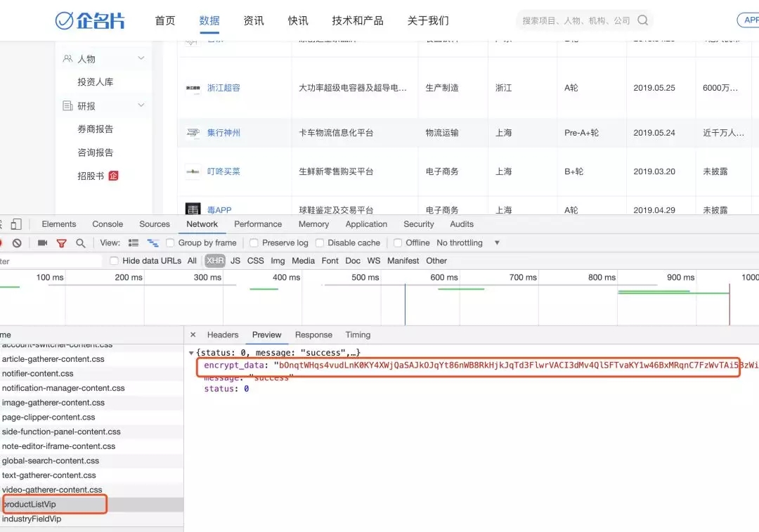This screenshot has height=532, width=759.
Task: Select the productListVip request
Action: 91,505
